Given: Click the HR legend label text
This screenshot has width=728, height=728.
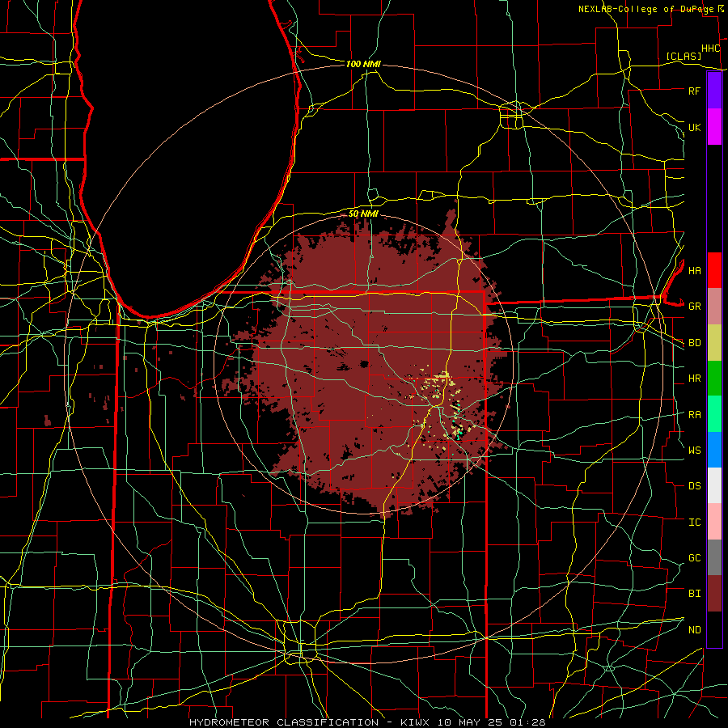Looking at the screenshot, I should 694,379.
